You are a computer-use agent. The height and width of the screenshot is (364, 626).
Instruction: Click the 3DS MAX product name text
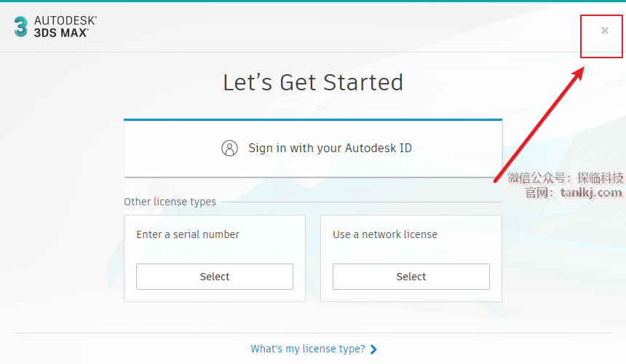[x=61, y=33]
